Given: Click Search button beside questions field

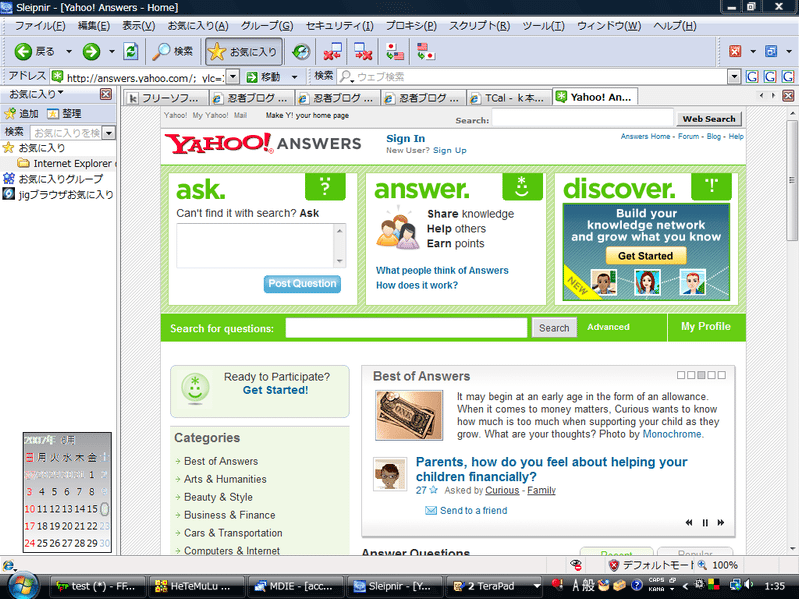Looking at the screenshot, I should [554, 328].
